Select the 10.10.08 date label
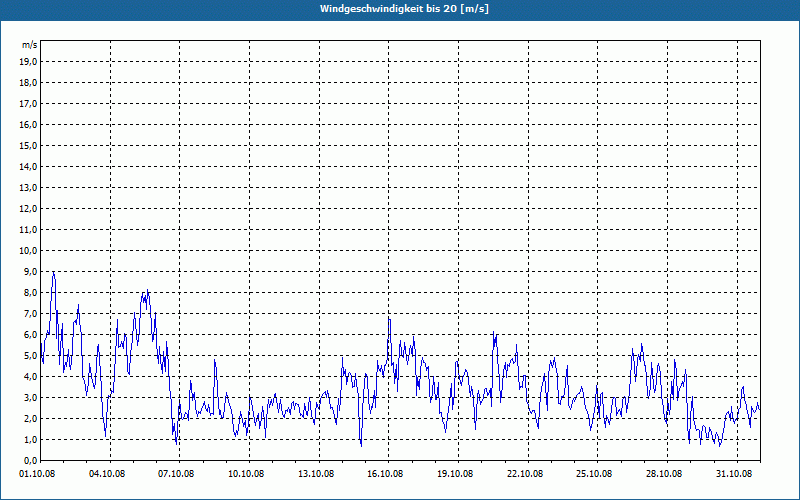The height and width of the screenshot is (500, 800). (x=246, y=474)
